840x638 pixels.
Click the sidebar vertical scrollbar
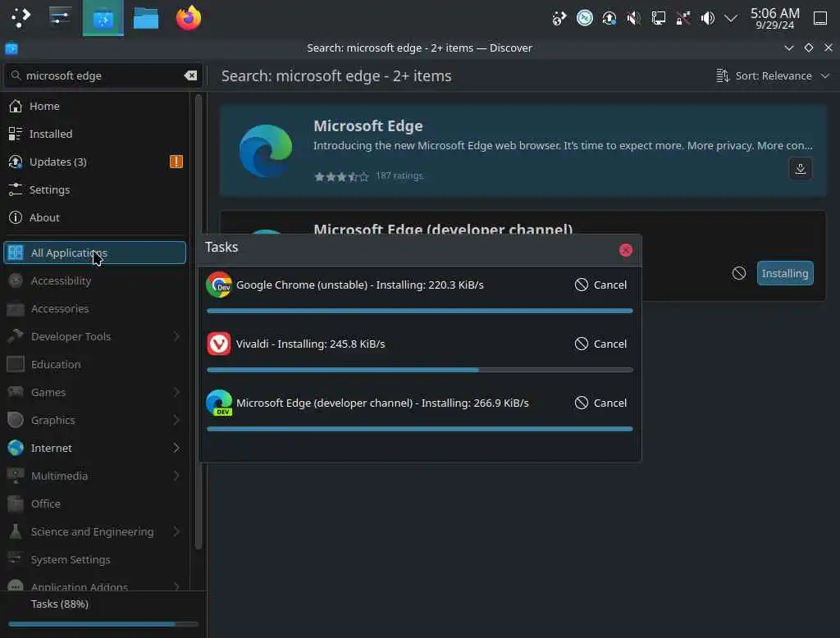[199, 321]
